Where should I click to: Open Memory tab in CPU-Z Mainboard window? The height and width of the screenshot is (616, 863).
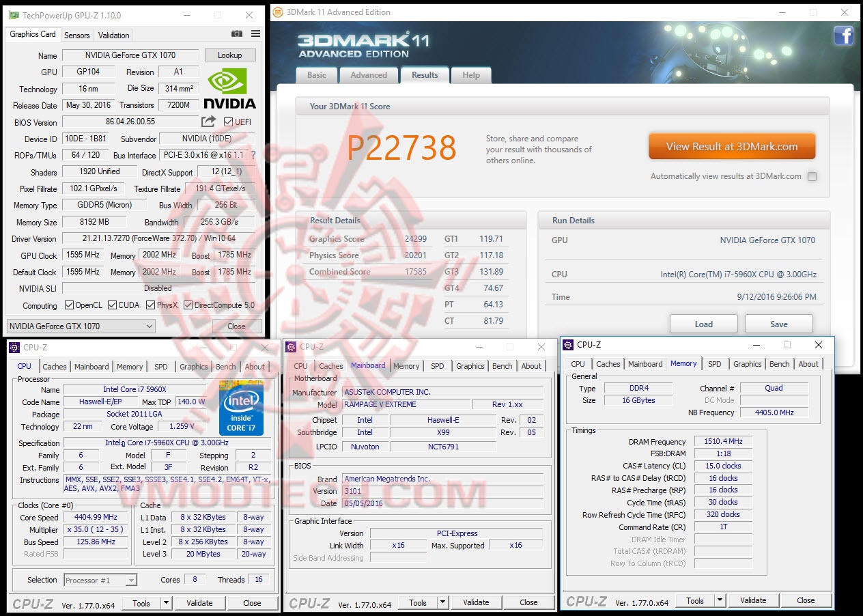pos(406,366)
